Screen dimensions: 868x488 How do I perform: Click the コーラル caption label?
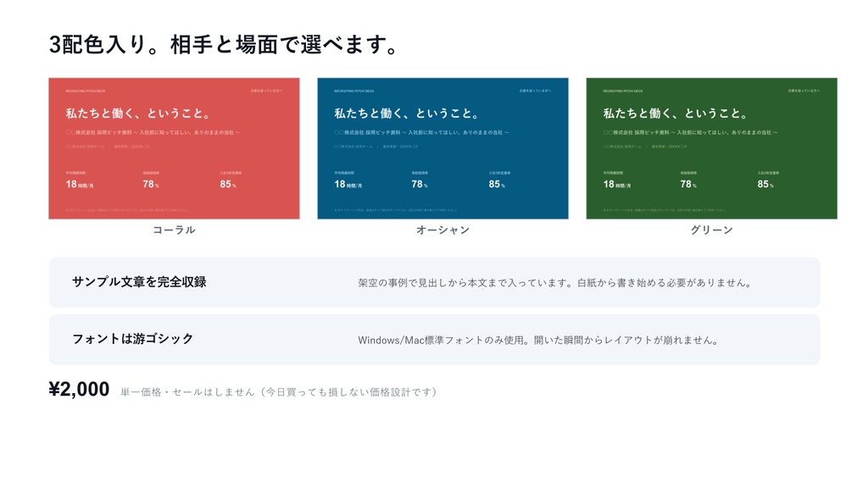(x=174, y=230)
